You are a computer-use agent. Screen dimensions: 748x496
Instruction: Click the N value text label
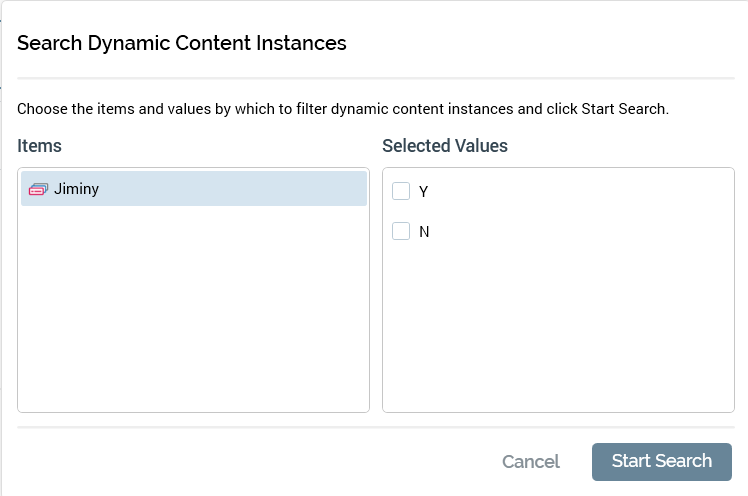tap(424, 232)
